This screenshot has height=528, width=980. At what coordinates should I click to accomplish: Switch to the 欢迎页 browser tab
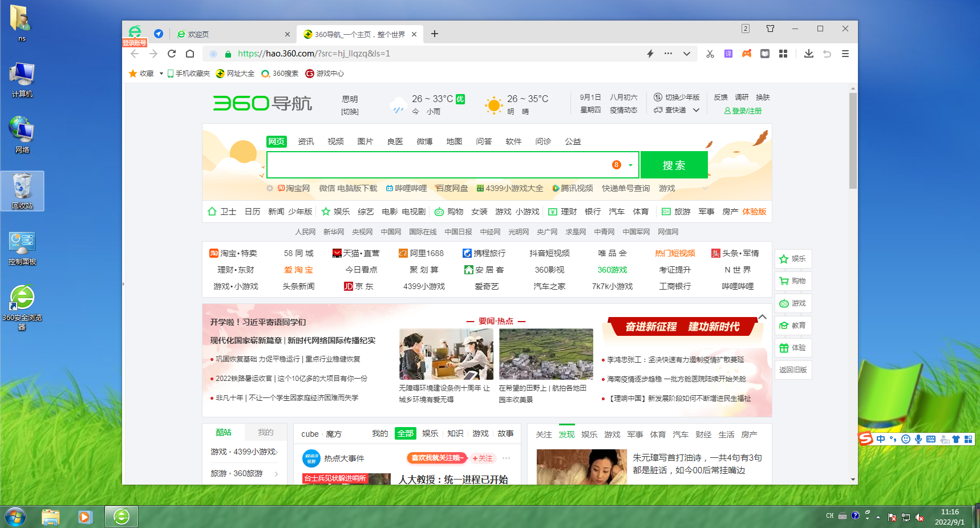[233, 34]
